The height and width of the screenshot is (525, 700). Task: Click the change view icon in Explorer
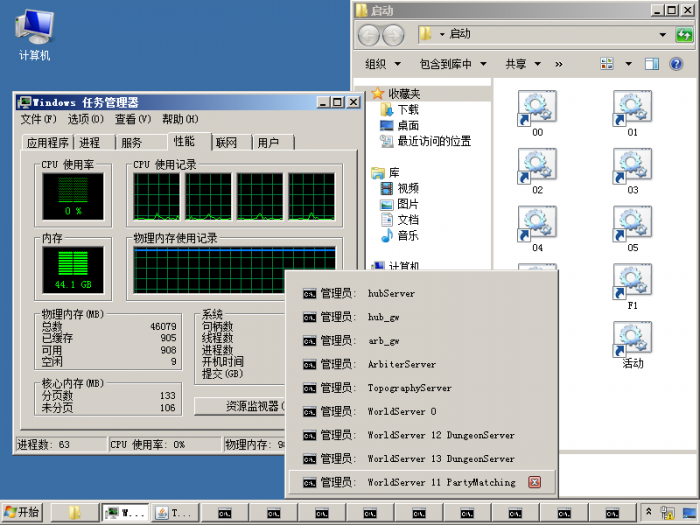607,64
